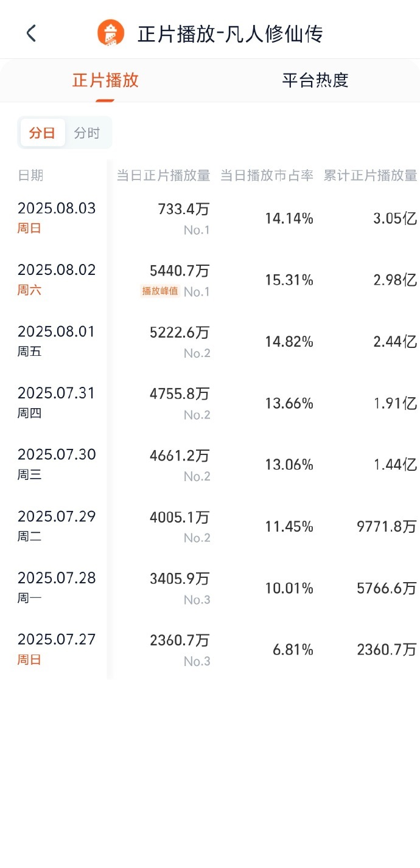The image size is (420, 868).
Task: Switch to the 分时 view
Action: pos(87,133)
